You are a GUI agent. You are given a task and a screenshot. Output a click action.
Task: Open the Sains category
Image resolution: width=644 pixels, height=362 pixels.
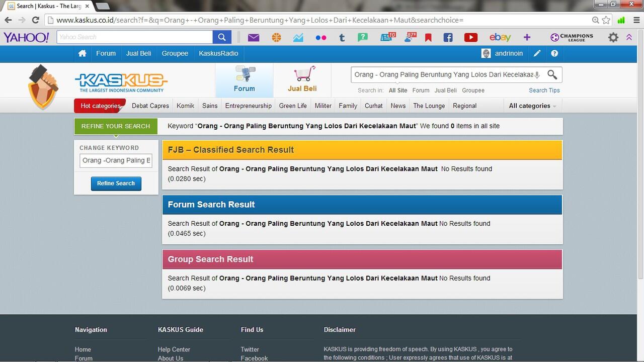point(210,106)
